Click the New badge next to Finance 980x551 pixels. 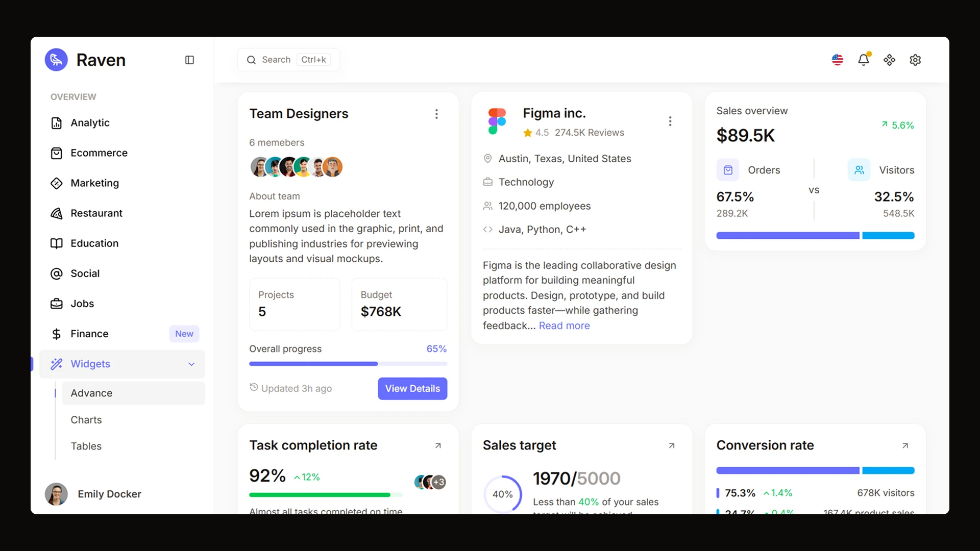pos(184,334)
